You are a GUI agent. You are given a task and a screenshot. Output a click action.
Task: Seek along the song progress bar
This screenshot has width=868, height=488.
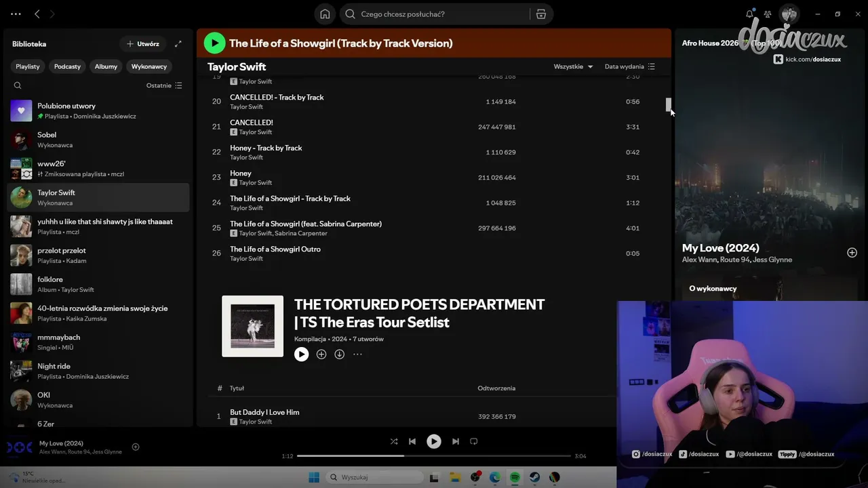[433, 456]
